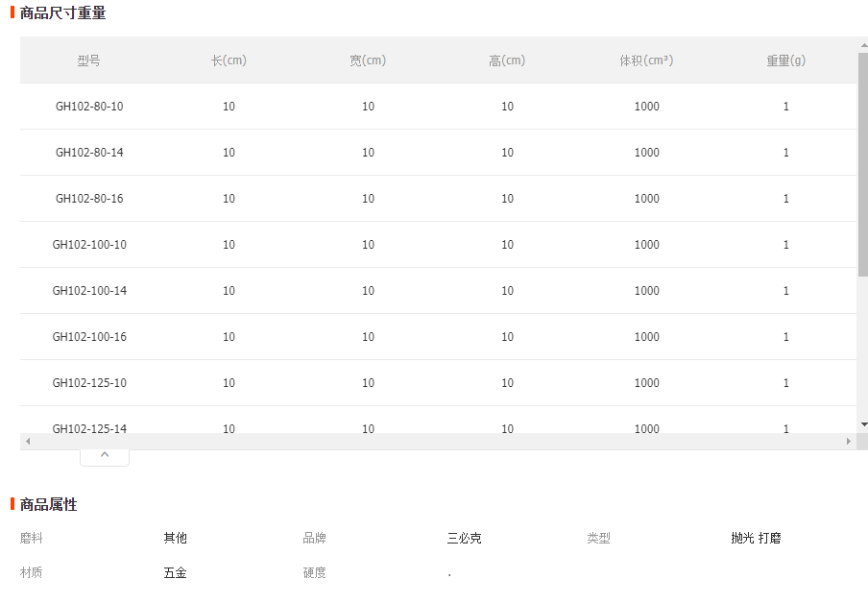Image resolution: width=868 pixels, height=604 pixels.
Task: Click the left arrow on horizontal scrollbar
Action: click(28, 441)
